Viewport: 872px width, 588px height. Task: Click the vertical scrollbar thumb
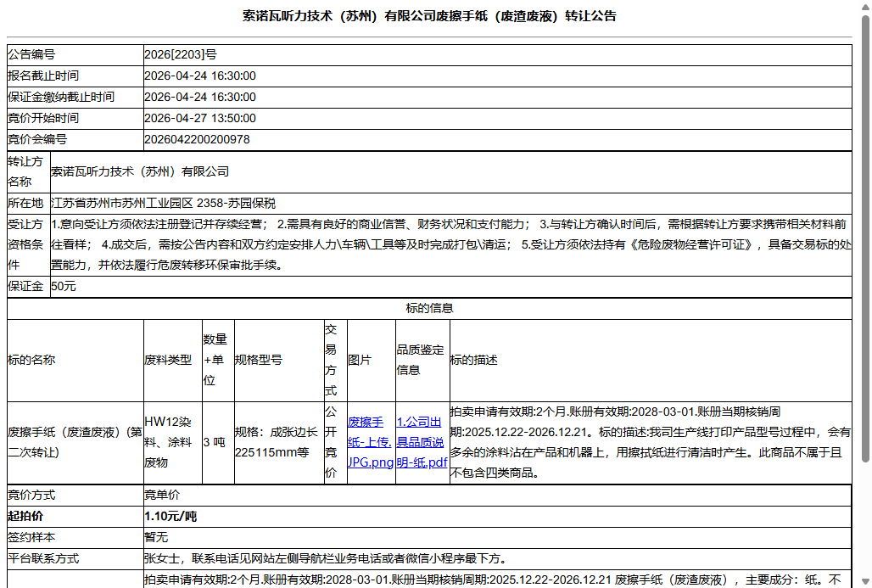click(x=865, y=239)
